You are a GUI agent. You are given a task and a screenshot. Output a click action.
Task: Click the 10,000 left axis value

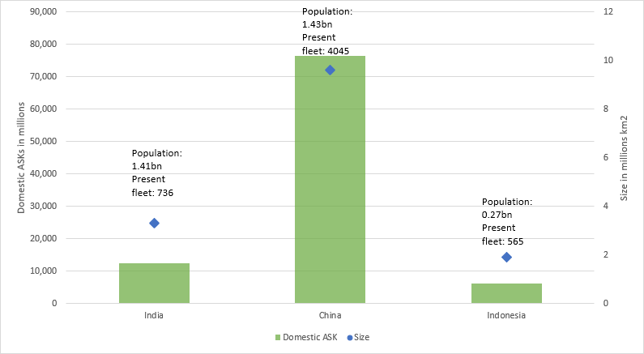click(44, 271)
